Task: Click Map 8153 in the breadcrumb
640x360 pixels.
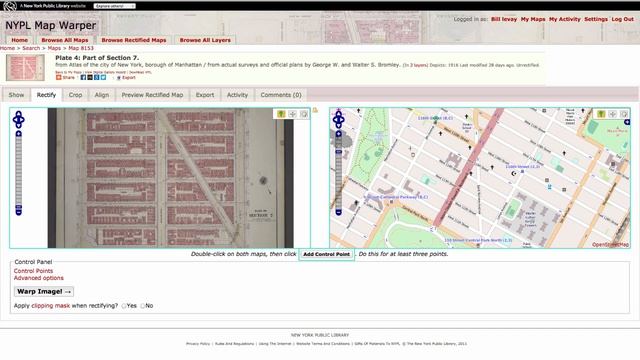Action: (81, 48)
